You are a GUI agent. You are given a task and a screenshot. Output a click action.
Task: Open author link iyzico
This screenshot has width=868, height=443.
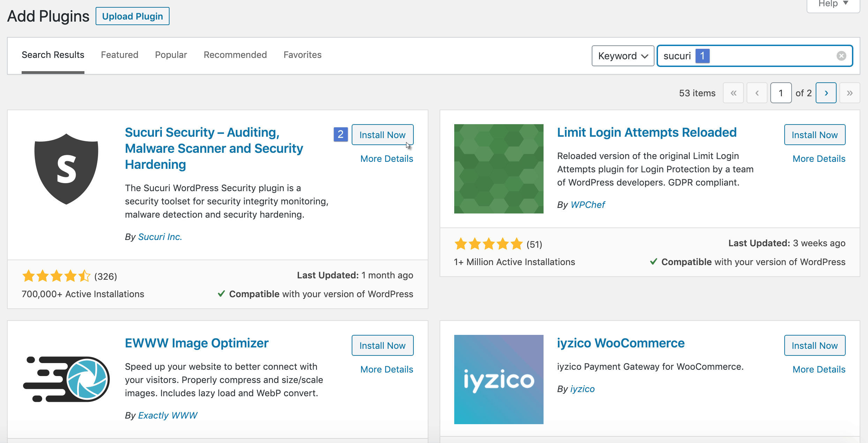coord(583,389)
